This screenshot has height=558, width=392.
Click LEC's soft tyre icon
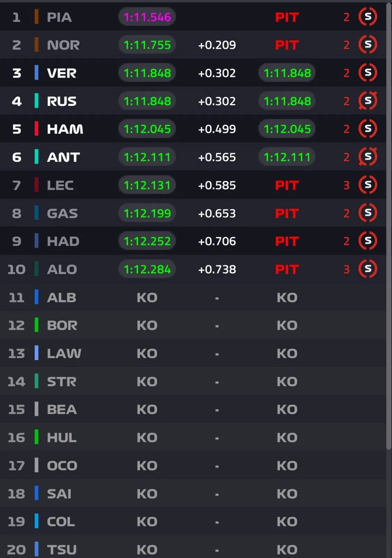click(x=368, y=185)
